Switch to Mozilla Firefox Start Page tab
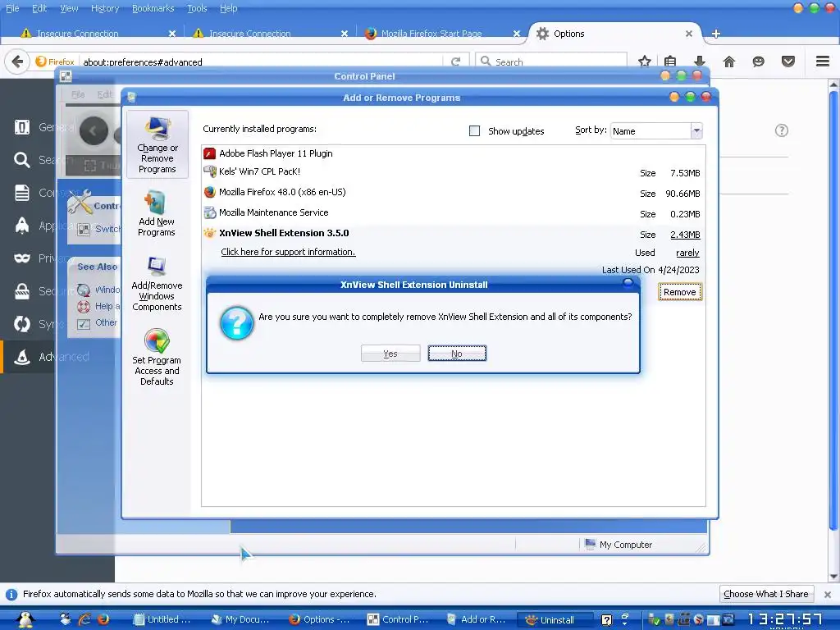Viewport: 840px width, 630px height. [440, 33]
